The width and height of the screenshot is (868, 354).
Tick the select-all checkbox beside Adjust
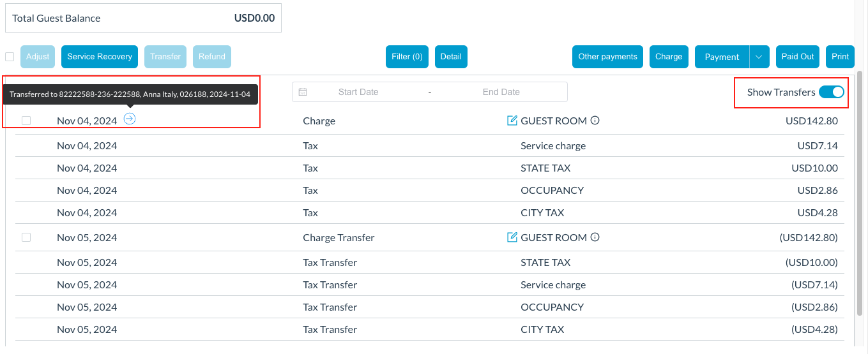(10, 57)
